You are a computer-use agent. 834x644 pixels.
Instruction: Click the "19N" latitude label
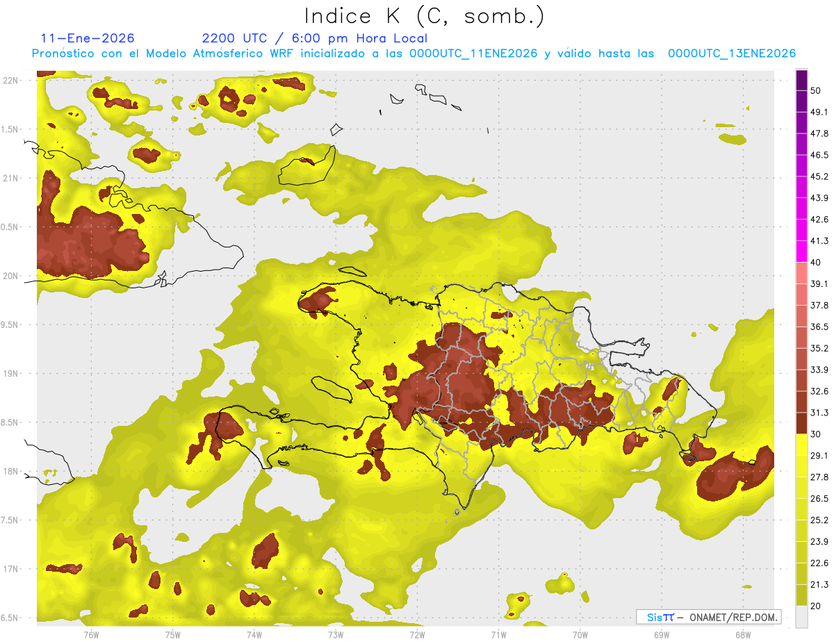(10, 374)
